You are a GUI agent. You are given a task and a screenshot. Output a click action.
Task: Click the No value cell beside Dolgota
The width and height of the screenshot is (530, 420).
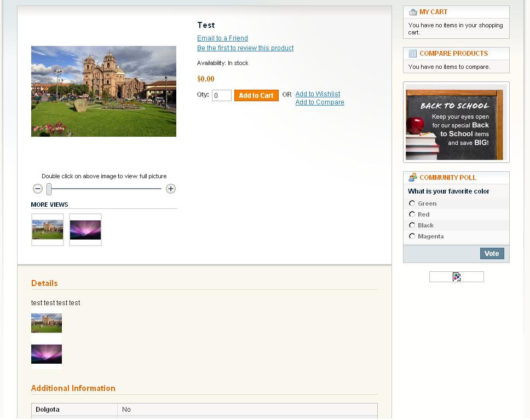(247, 410)
